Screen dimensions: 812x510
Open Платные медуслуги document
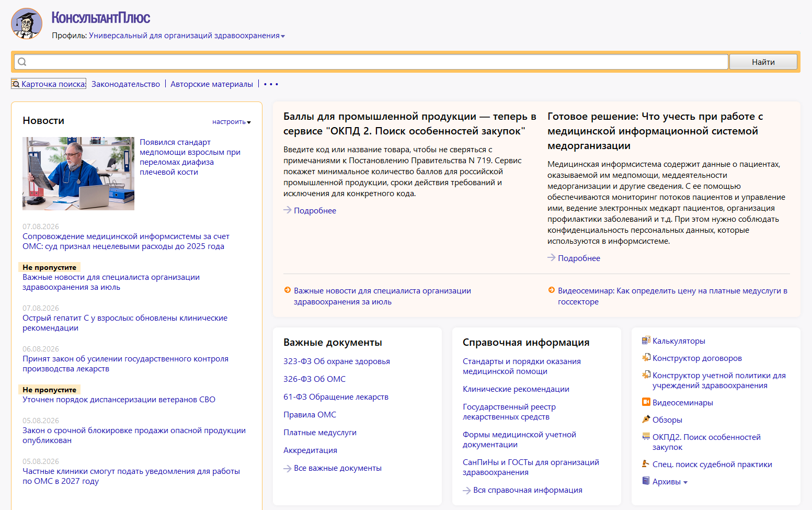coord(320,433)
